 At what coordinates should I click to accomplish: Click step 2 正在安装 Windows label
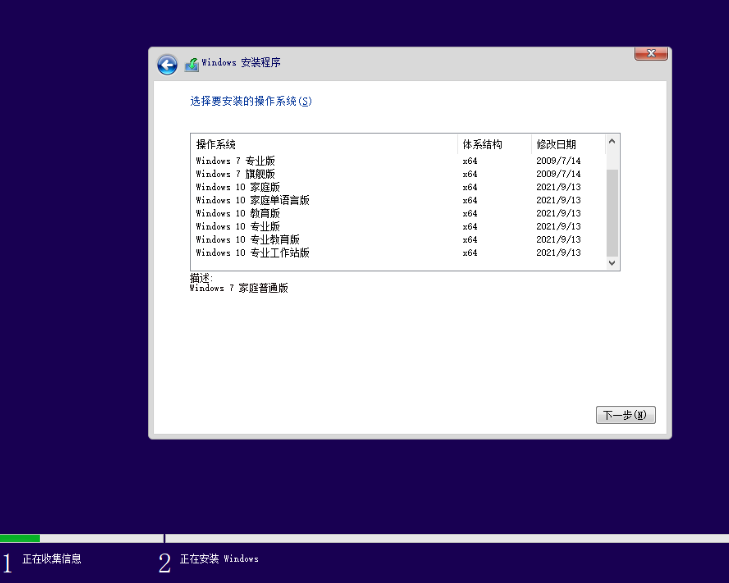coord(219,559)
